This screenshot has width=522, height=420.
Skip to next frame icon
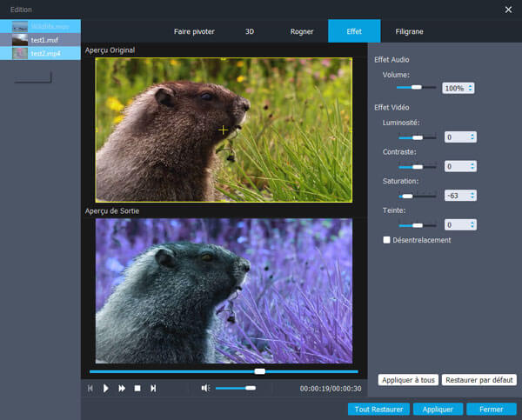(153, 388)
